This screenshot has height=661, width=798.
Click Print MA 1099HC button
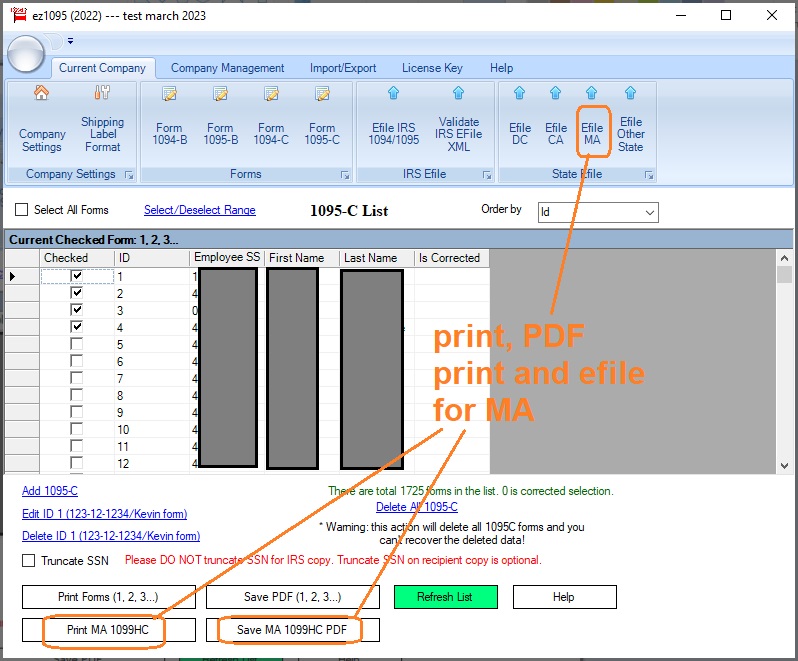pyautogui.click(x=108, y=630)
